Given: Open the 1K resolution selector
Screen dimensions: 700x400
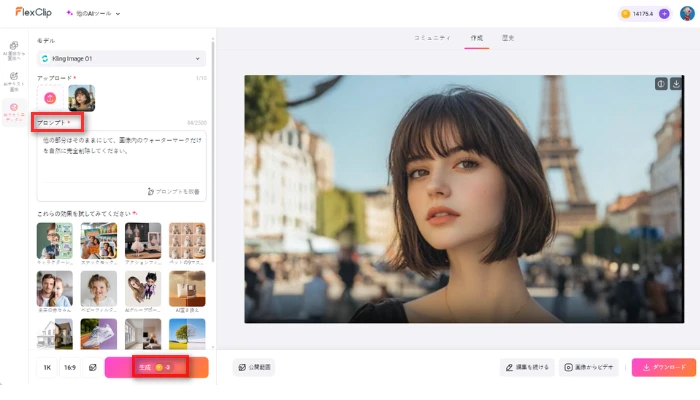Looking at the screenshot, I should (47, 368).
